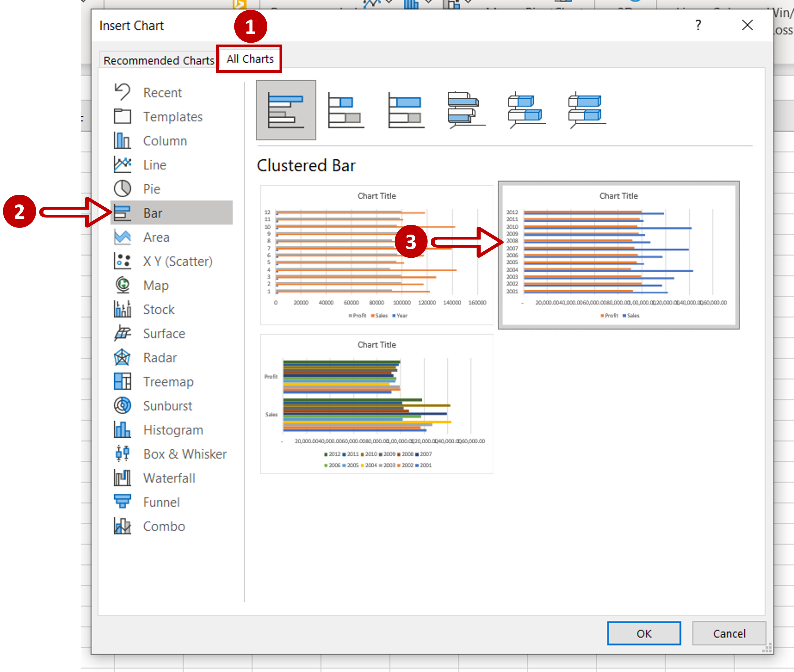Screen dimensions: 794x672
Task: Select the 3-D Stacked Bar subtype icon
Action: pos(526,110)
